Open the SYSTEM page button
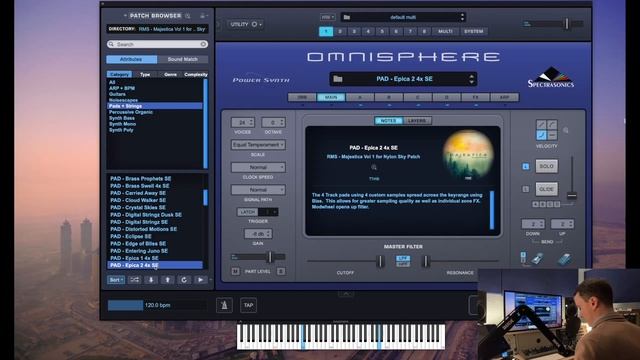 coord(473,31)
